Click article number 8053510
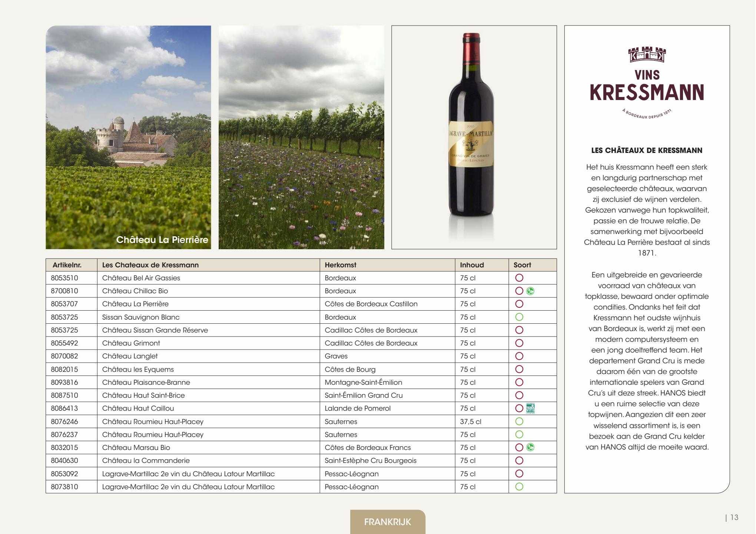 64,278
